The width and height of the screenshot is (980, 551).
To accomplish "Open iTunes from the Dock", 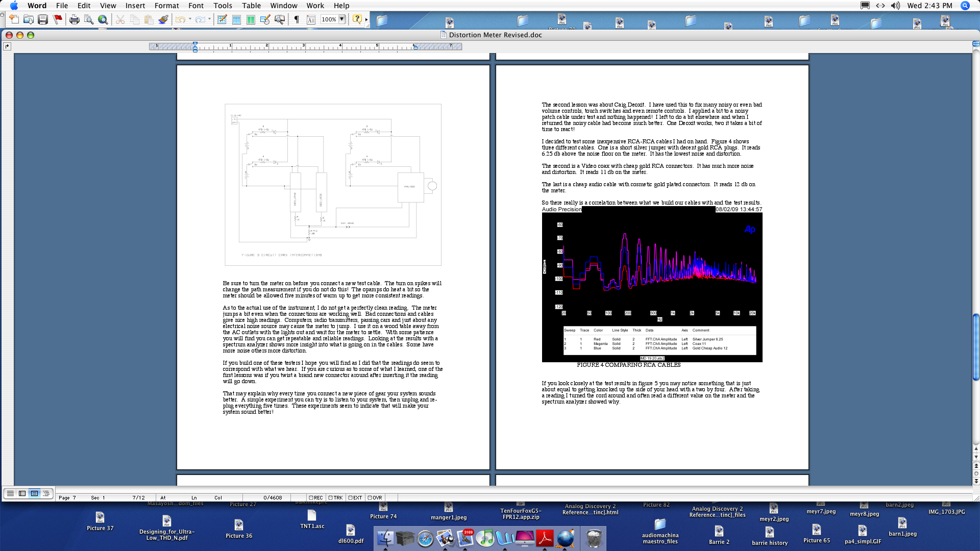I will coord(485,538).
